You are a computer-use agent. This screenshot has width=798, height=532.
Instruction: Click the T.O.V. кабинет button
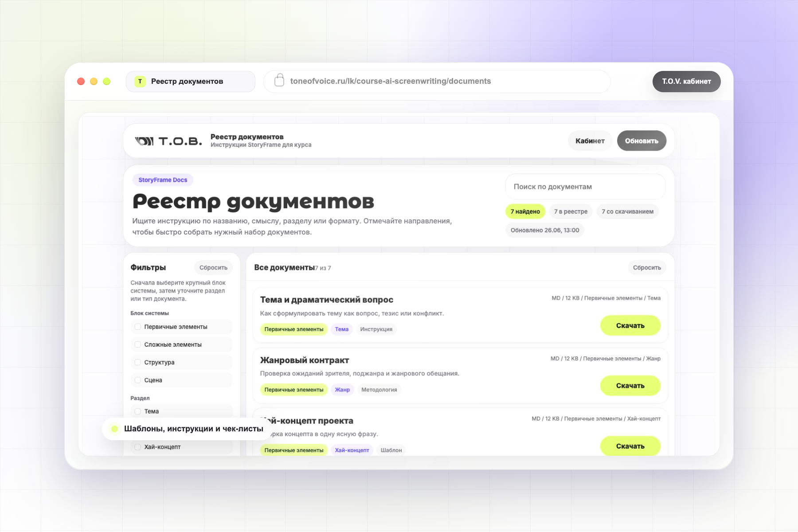coord(686,82)
